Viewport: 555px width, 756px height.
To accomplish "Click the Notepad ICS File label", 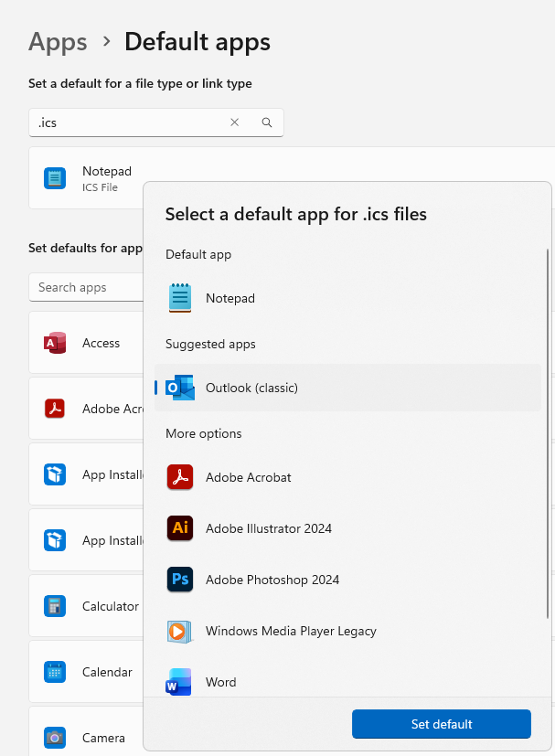I will [x=107, y=178].
